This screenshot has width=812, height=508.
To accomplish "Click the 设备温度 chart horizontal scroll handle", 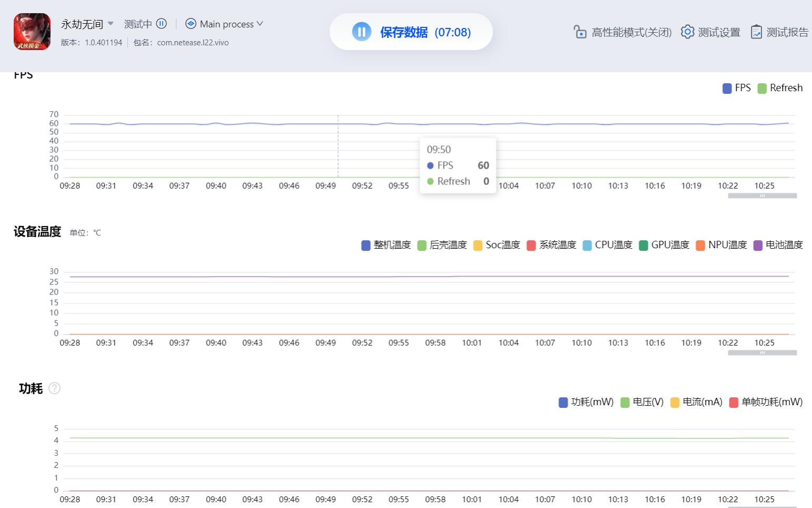I will [762, 353].
